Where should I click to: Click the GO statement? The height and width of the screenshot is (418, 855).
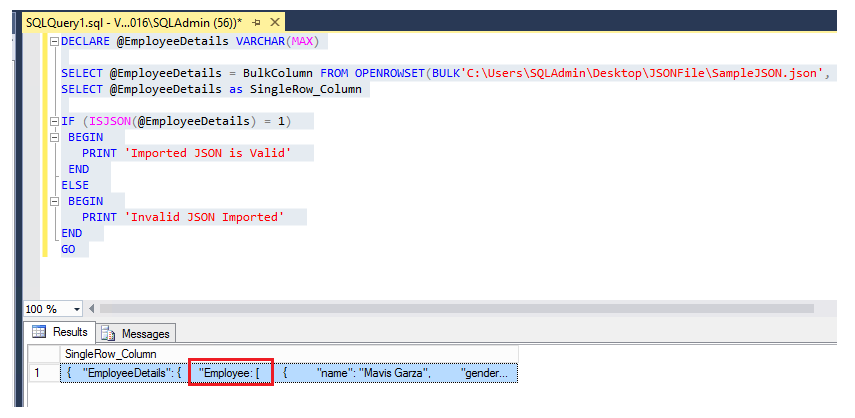click(x=68, y=249)
